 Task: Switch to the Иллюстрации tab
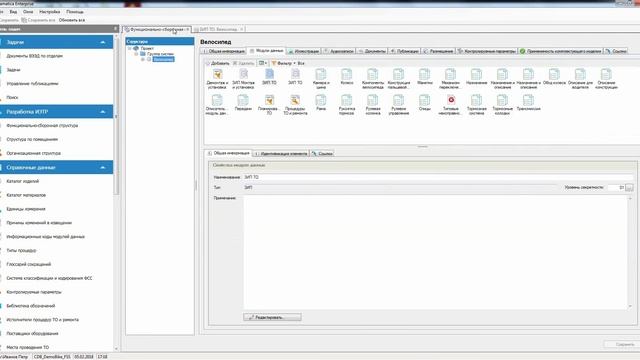[303, 51]
